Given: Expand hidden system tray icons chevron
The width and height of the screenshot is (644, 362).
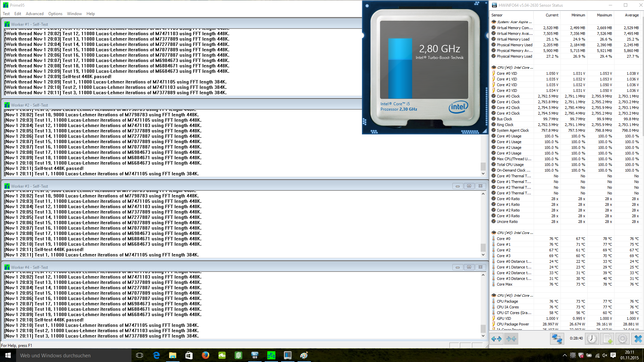Looking at the screenshot, I should (x=565, y=355).
